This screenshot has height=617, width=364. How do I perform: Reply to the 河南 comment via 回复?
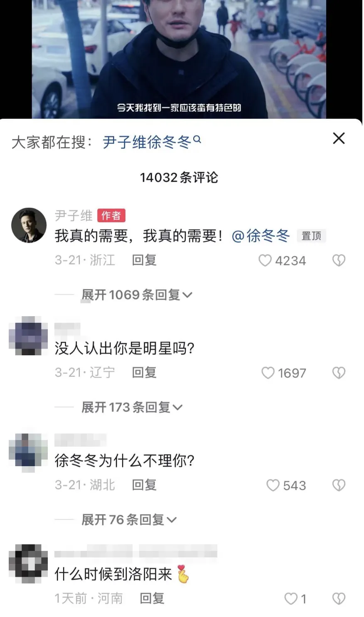[x=152, y=598]
